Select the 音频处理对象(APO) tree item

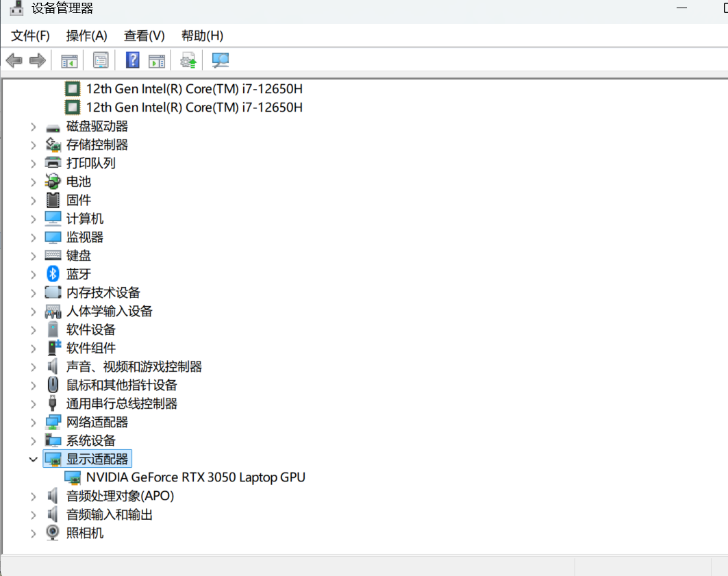click(120, 496)
